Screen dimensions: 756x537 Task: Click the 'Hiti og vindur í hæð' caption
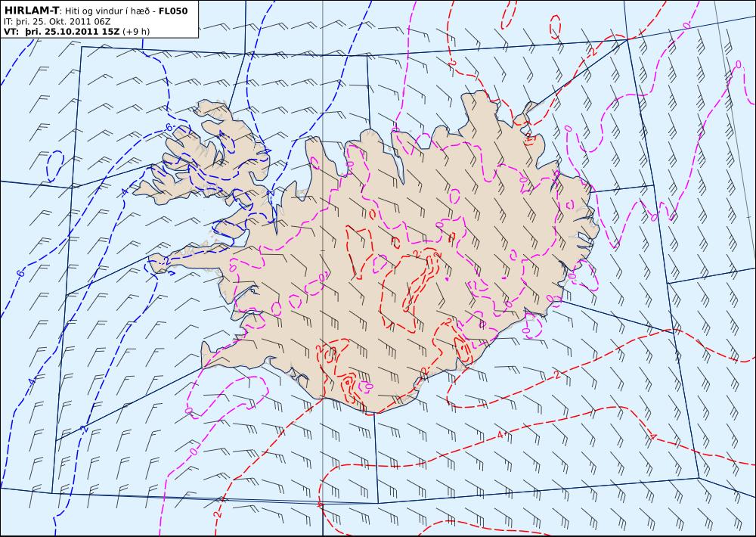pyautogui.click(x=108, y=11)
